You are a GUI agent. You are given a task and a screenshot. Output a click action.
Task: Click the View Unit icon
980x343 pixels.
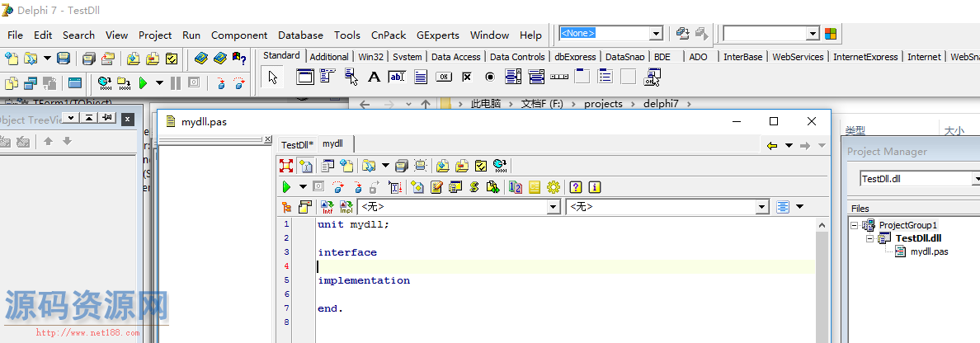(12, 82)
